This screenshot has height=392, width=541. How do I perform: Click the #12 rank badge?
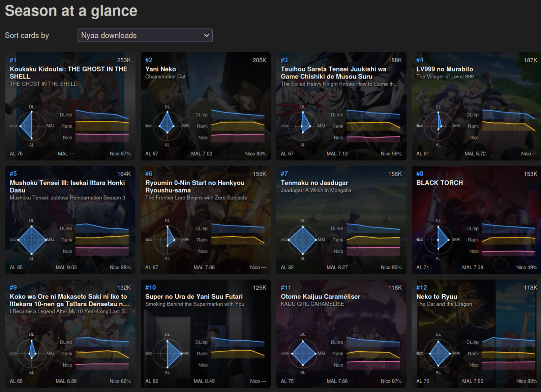point(421,288)
